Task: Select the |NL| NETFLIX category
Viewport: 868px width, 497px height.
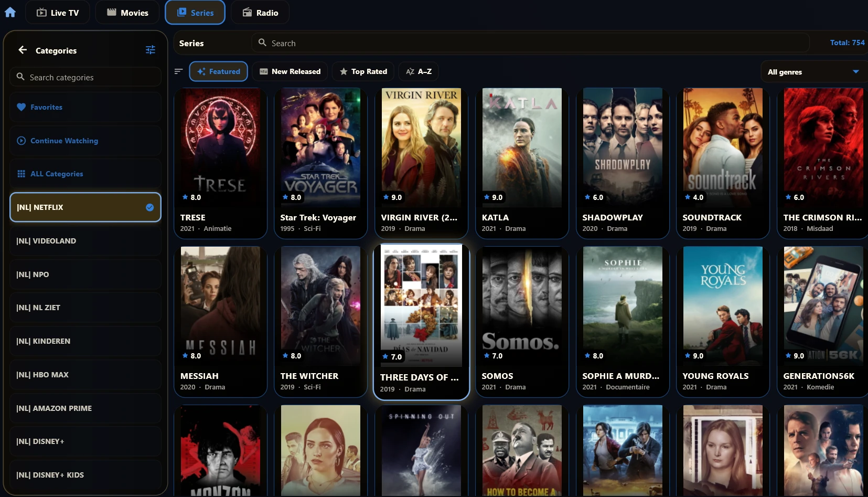Action: click(85, 207)
